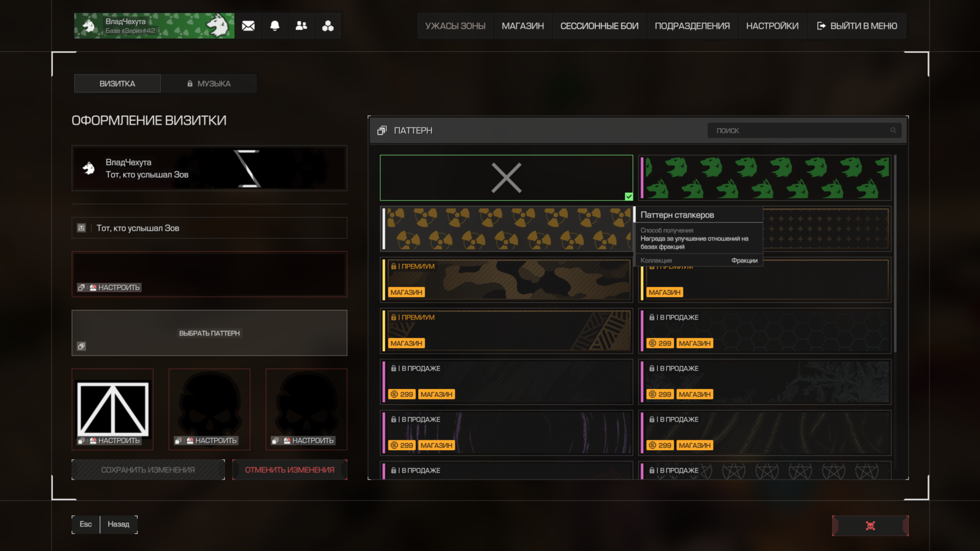
Task: Click ОТМЕНИТЬ ИЗМЕНЕНИЯ button
Action: pos(289,470)
